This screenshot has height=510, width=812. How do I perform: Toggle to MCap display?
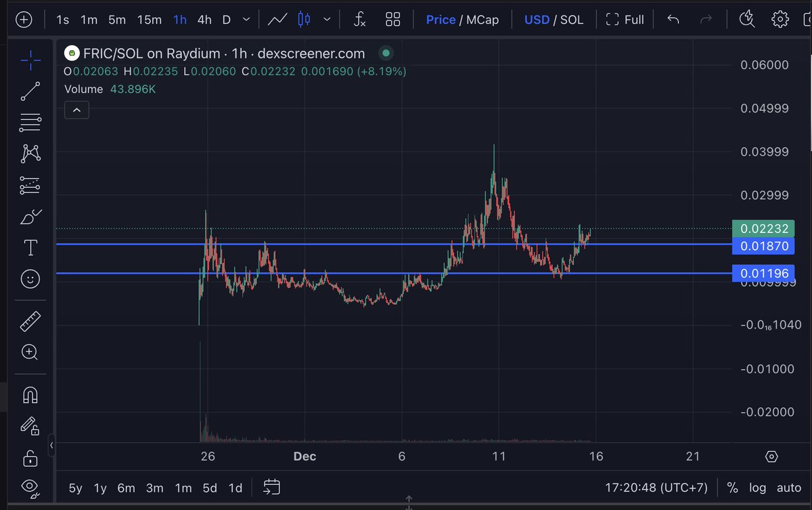[482, 20]
